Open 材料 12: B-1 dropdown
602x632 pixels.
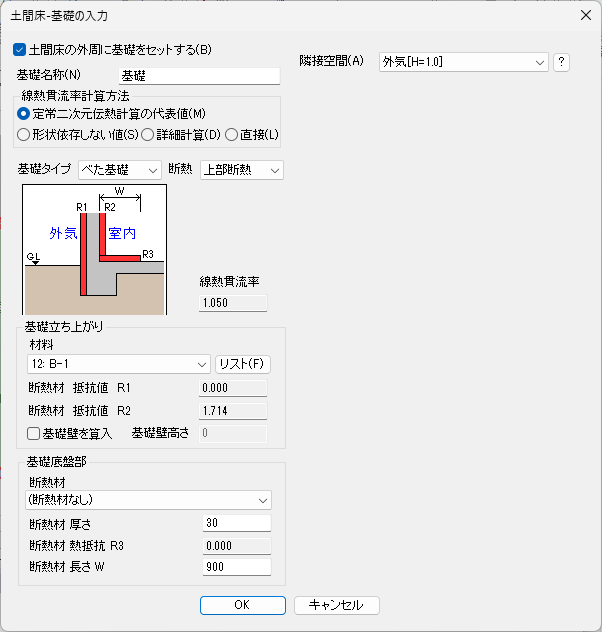[x=119, y=364]
